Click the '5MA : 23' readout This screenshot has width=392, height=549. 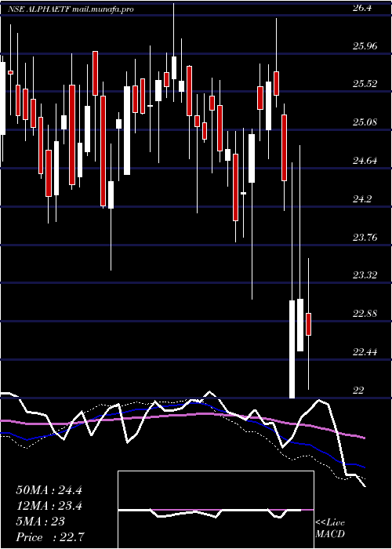40,522
